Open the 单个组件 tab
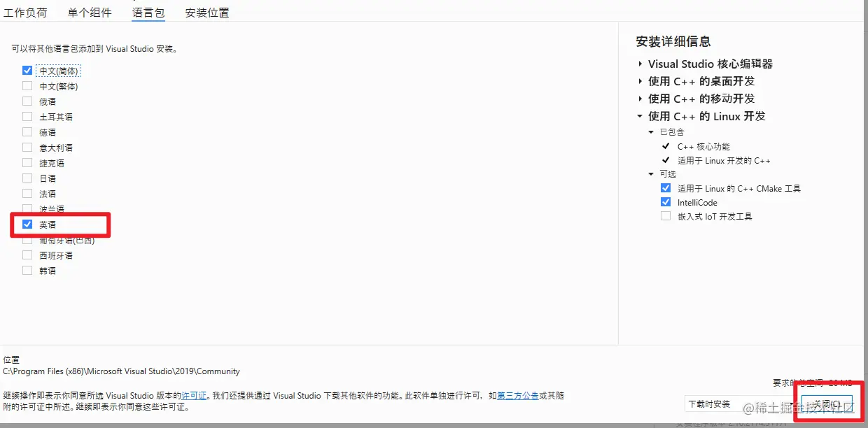This screenshot has height=428, width=868. [x=90, y=13]
